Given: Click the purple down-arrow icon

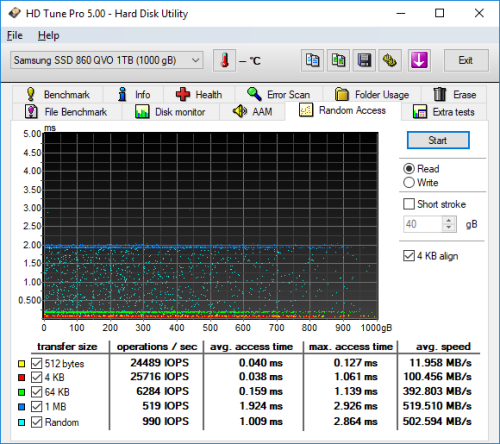Looking at the screenshot, I should point(419,60).
